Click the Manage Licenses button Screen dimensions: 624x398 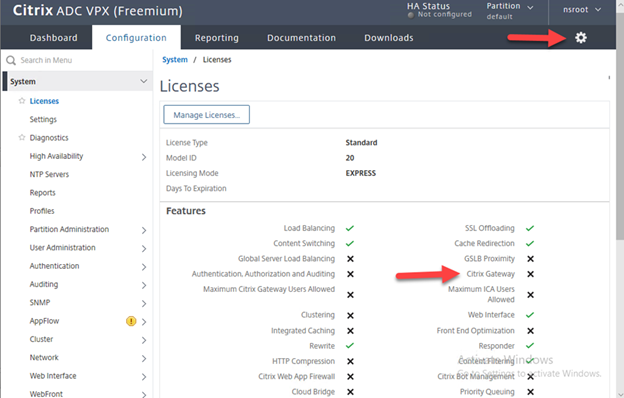(x=207, y=115)
